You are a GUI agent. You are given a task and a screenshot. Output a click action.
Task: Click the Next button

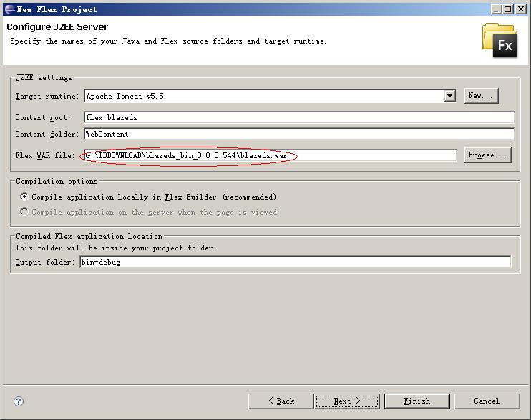pos(347,401)
